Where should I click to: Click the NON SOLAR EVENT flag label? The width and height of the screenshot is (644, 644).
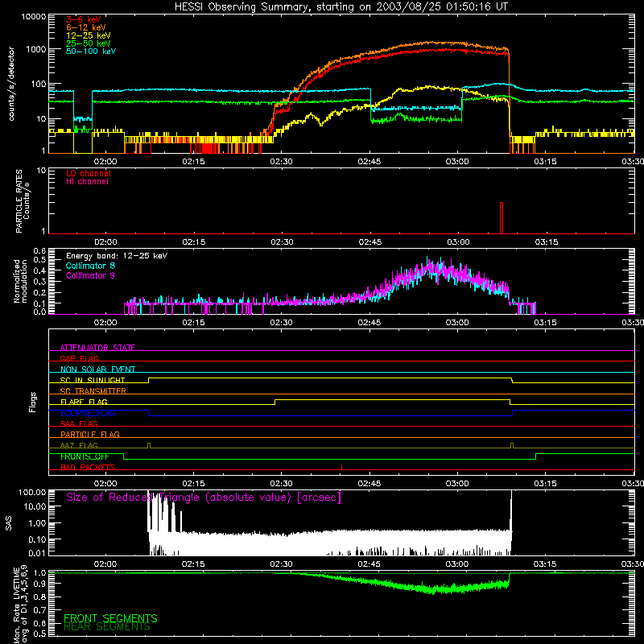pyautogui.click(x=97, y=369)
